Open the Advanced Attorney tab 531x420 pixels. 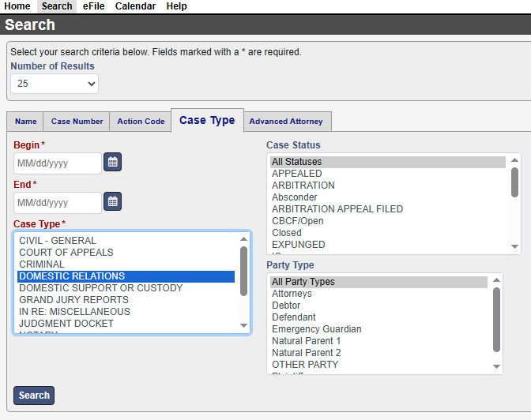(286, 122)
